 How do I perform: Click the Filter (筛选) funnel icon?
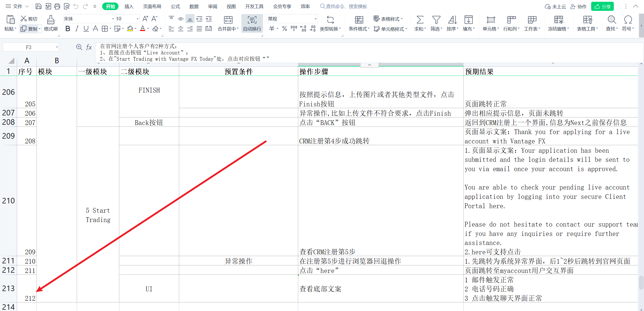point(436,20)
